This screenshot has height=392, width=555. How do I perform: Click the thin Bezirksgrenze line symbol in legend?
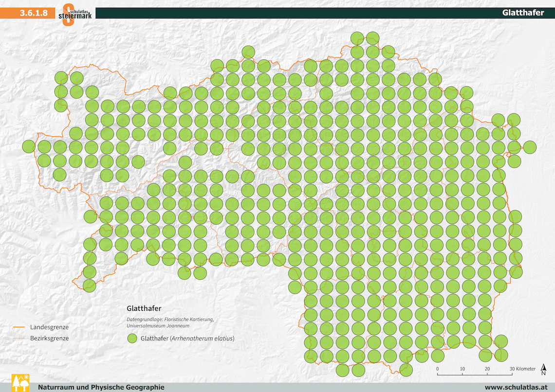coord(18,338)
